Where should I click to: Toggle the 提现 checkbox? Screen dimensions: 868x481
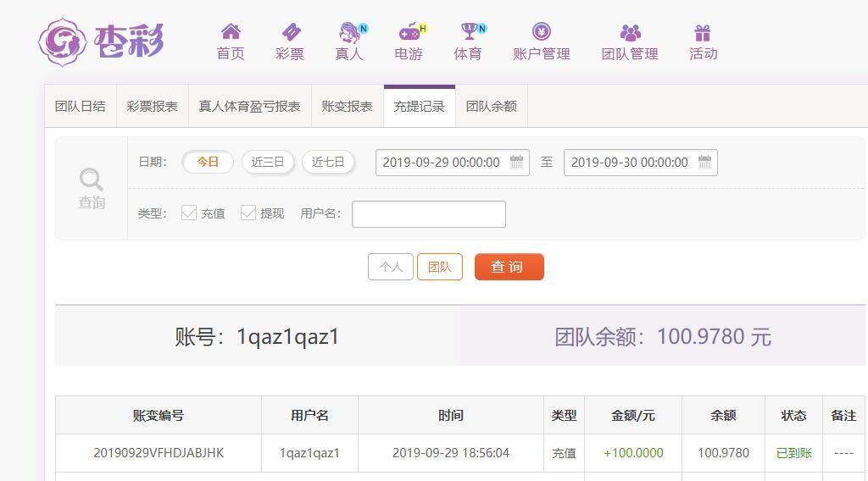248,213
